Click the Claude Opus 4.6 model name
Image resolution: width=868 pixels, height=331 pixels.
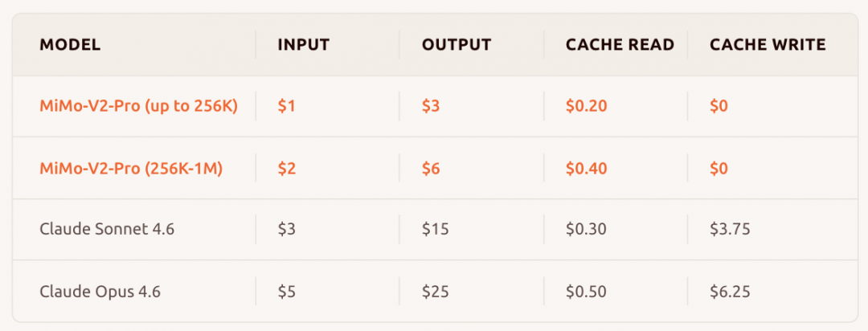(x=100, y=292)
